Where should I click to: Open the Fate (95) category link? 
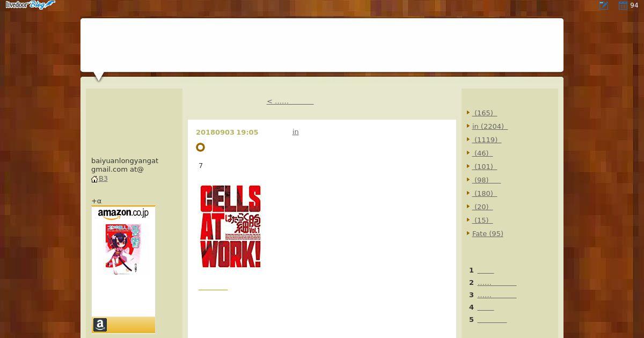tap(488, 234)
